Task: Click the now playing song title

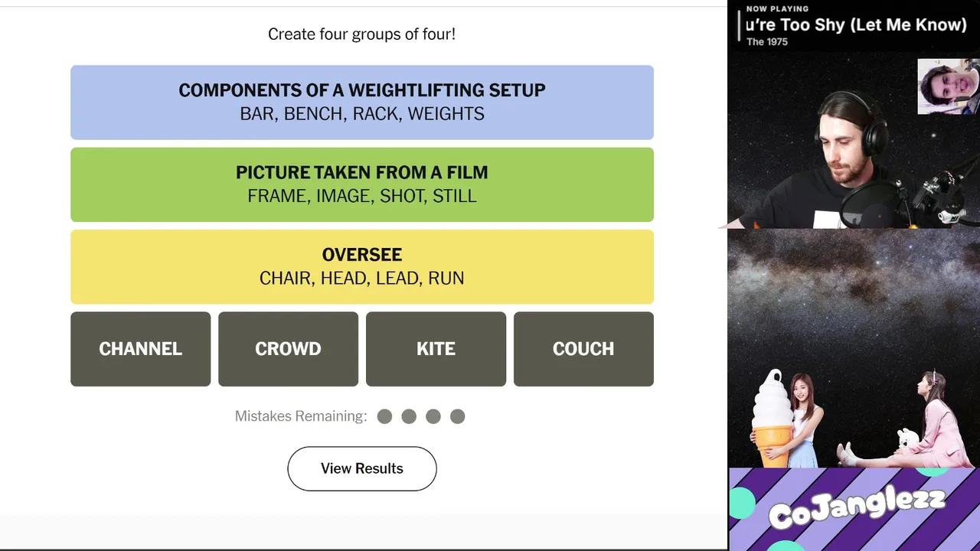Action: [x=857, y=24]
